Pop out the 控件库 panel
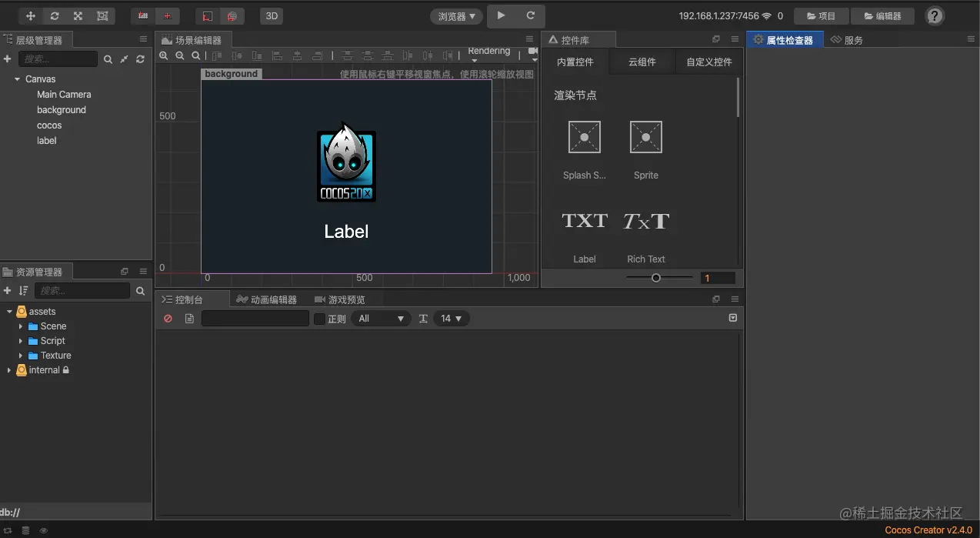The height and width of the screenshot is (538, 980). click(716, 39)
